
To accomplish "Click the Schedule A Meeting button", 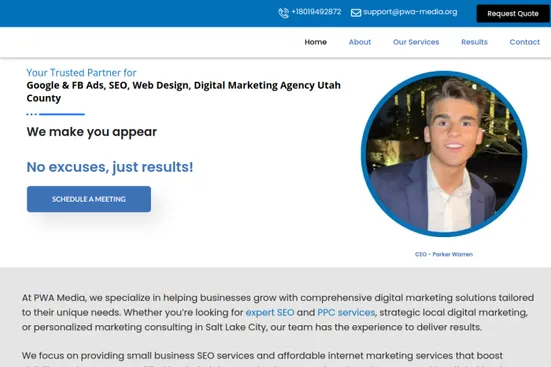I will point(89,199).
